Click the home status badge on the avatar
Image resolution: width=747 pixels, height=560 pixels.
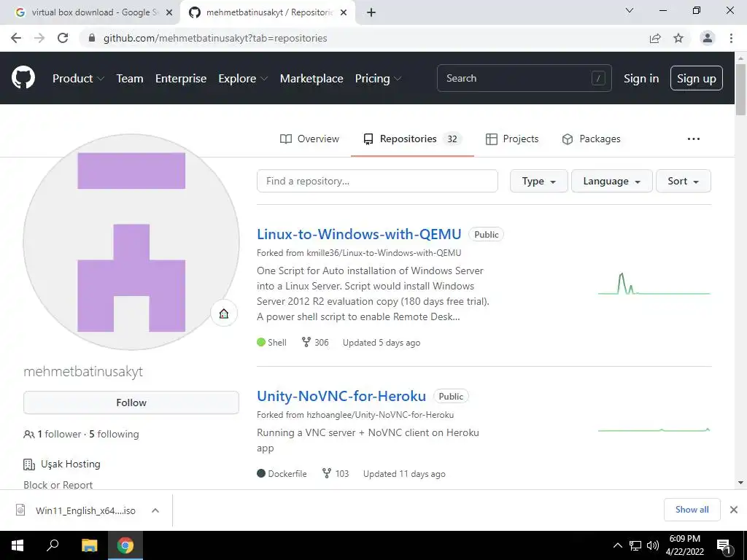224,314
